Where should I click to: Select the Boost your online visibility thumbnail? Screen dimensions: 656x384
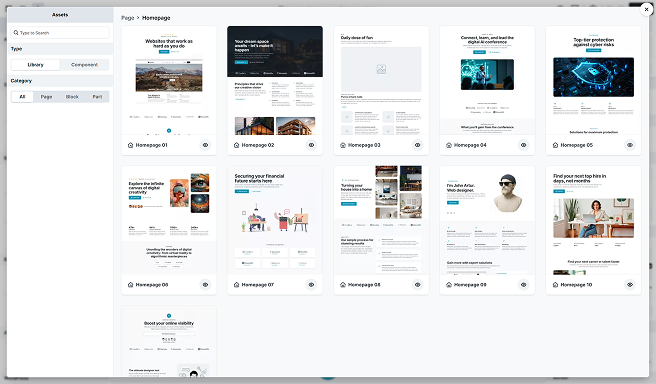[169, 341]
